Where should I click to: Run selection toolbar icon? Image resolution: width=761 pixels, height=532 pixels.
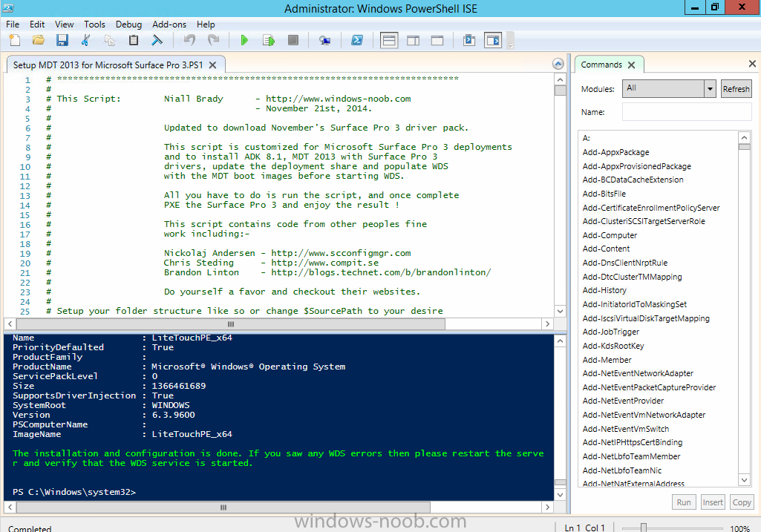[x=268, y=40]
